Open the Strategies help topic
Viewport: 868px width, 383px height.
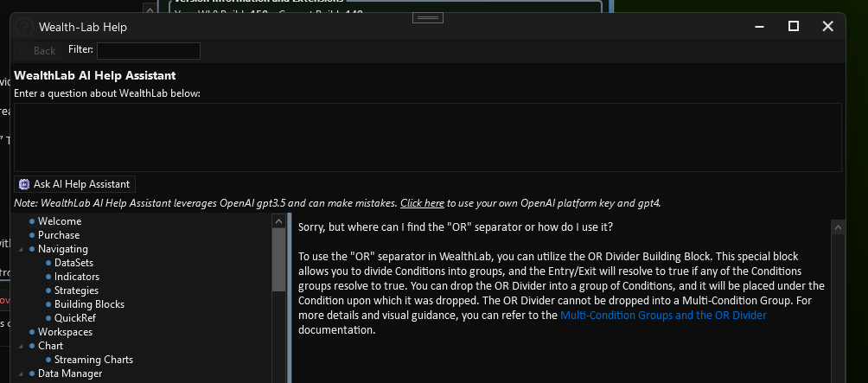[x=76, y=290]
